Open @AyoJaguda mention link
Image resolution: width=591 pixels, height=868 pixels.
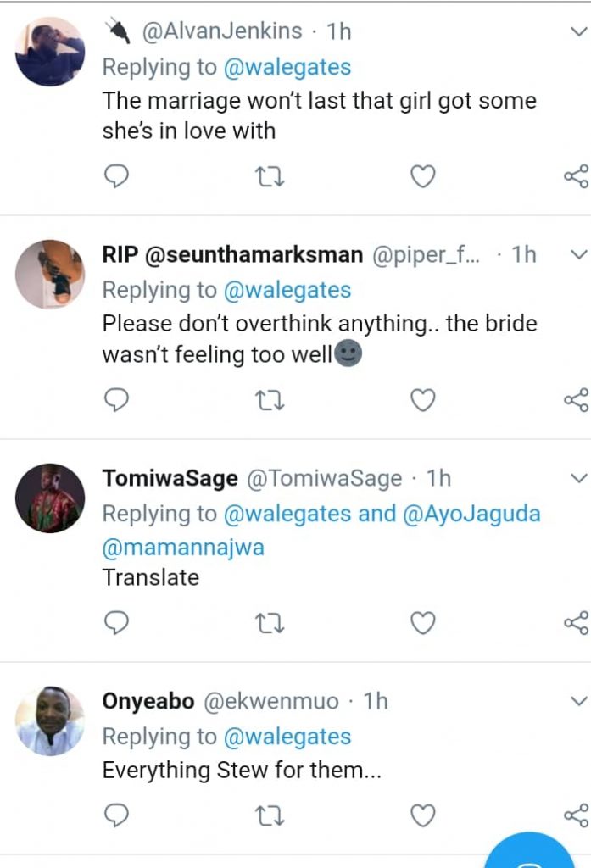pos(471,514)
